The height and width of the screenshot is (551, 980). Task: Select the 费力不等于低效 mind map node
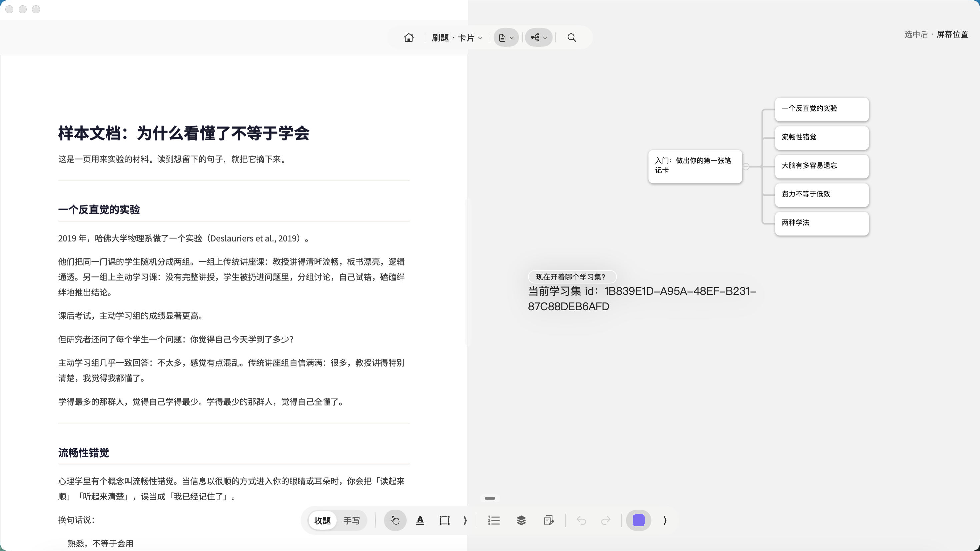pos(822,195)
